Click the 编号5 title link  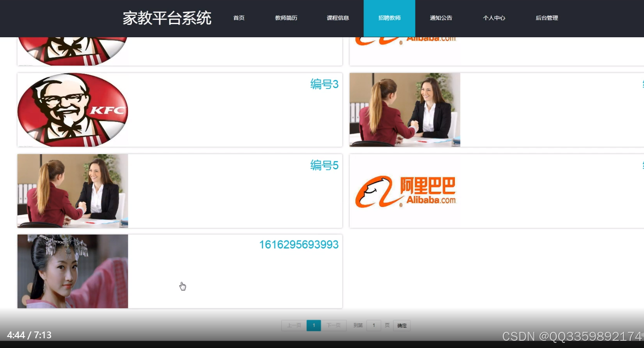[x=324, y=165]
